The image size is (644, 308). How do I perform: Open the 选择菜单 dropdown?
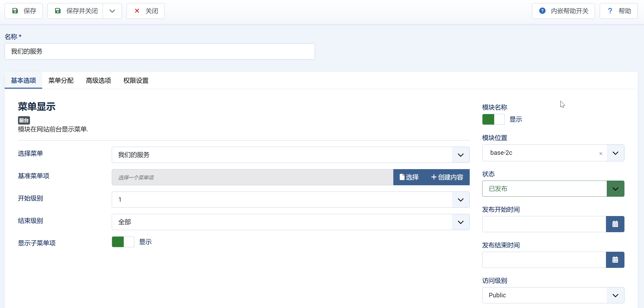point(460,155)
